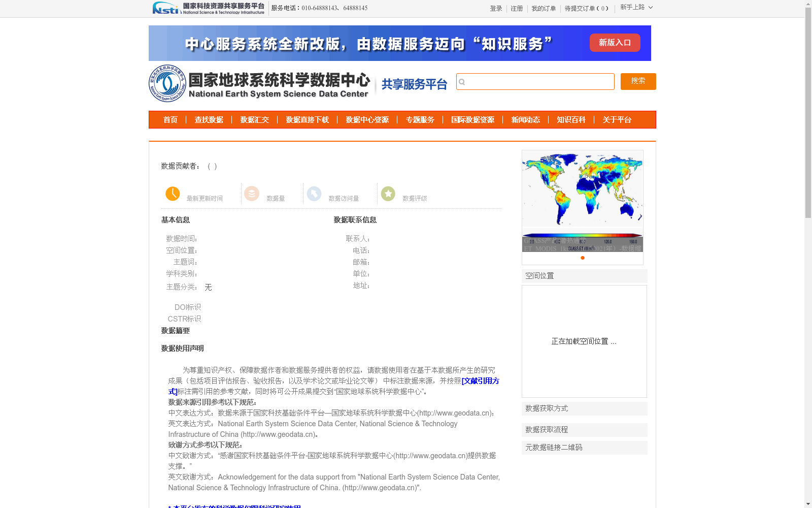Open the 新闻动态 menu item
Viewport: 812px width, 508px height.
[526, 120]
